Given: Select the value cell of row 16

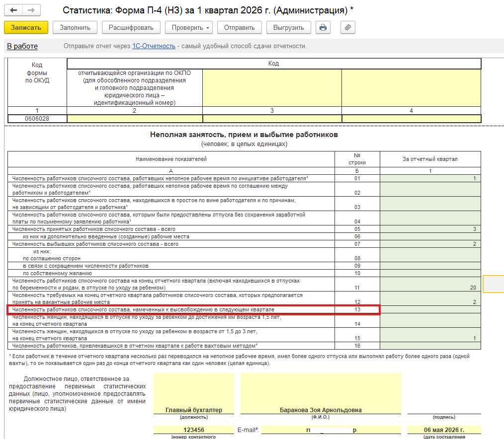Looking at the screenshot, I should coord(430,346).
